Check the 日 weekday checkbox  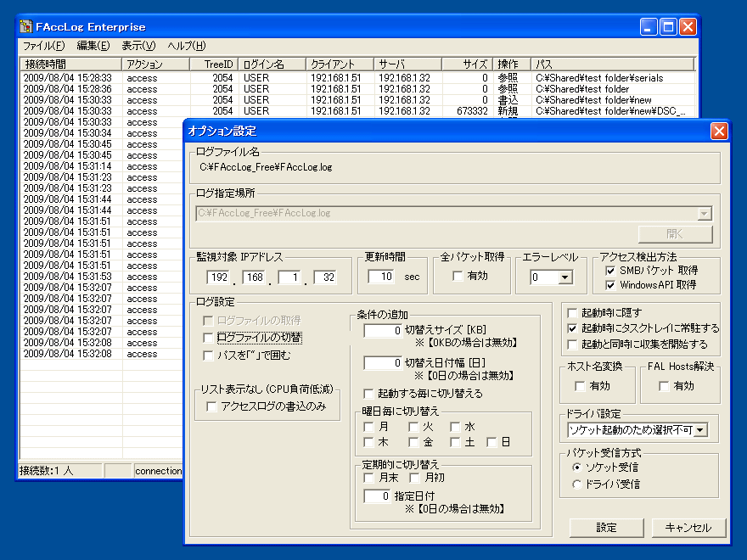point(491,442)
